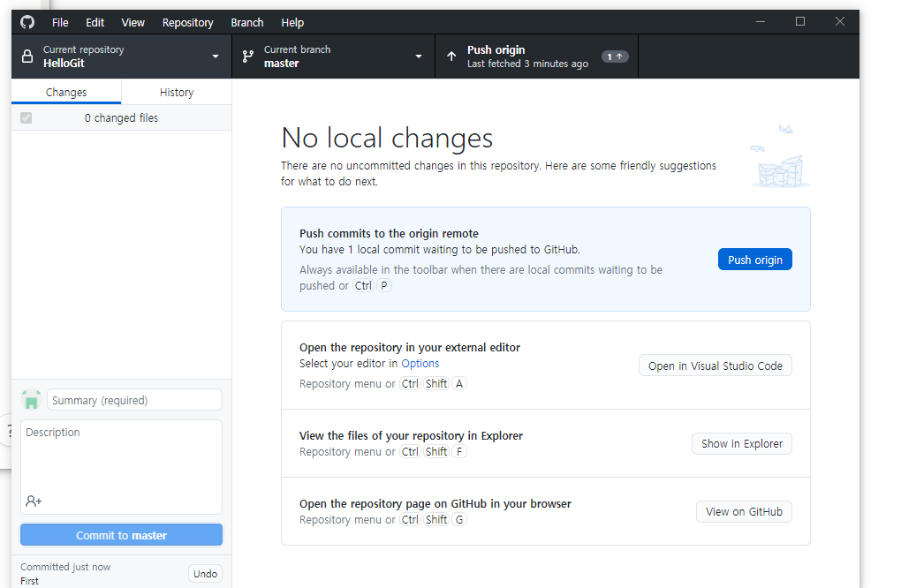Expand the Current branch master dropdown

333,57
